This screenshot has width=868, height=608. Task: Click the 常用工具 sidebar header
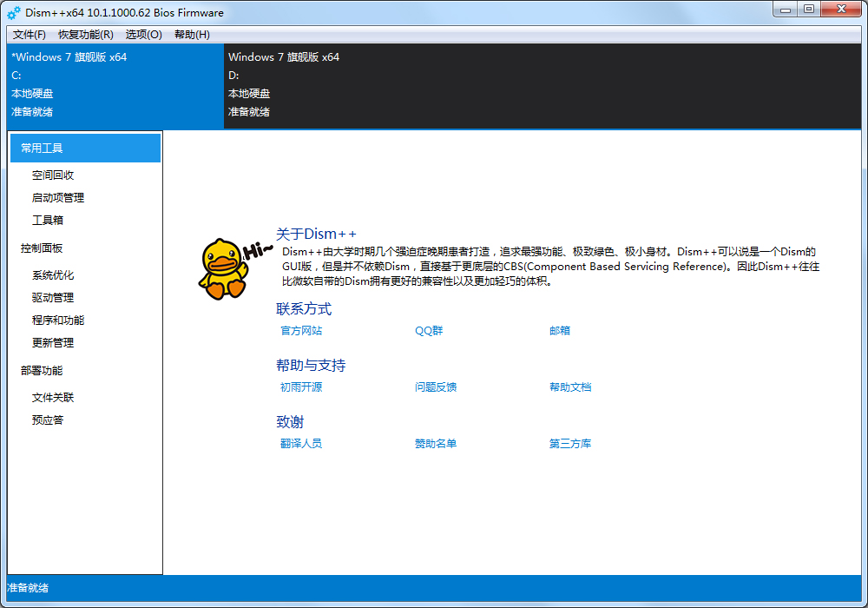pos(85,148)
